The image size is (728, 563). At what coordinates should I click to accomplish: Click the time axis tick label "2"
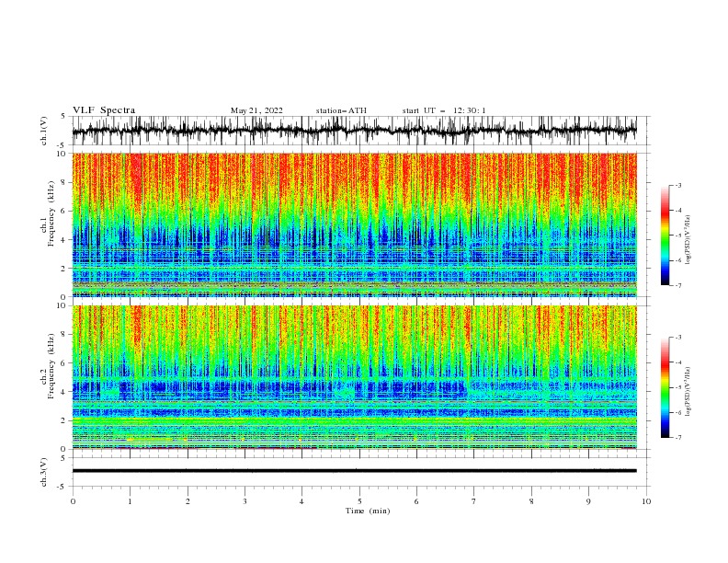pyautogui.click(x=188, y=501)
